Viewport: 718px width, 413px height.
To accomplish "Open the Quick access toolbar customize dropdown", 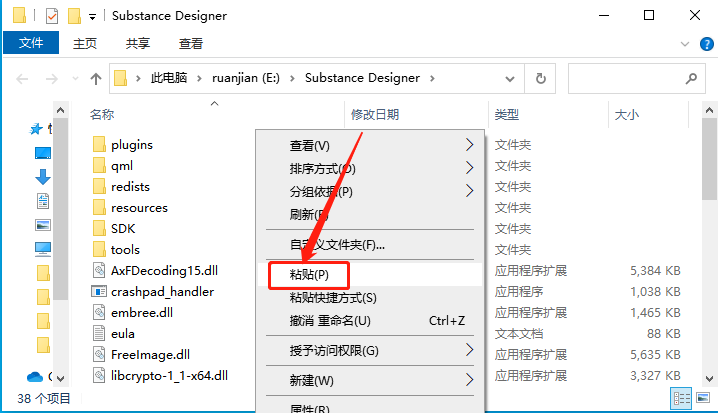I will (92, 17).
